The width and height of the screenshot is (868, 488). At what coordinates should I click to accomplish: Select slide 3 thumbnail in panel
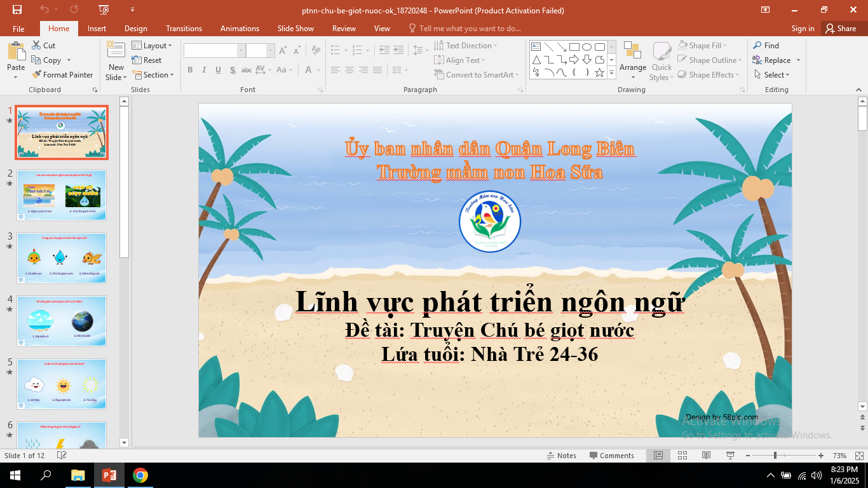[62, 258]
